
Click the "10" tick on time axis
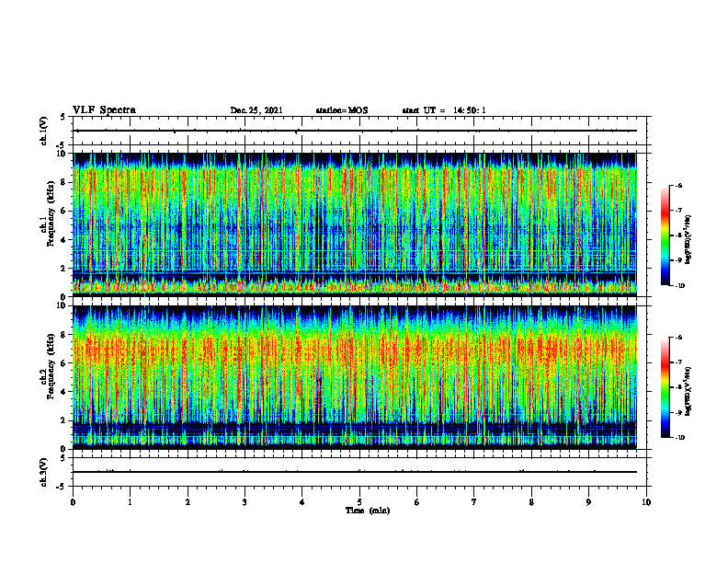pyautogui.click(x=646, y=502)
